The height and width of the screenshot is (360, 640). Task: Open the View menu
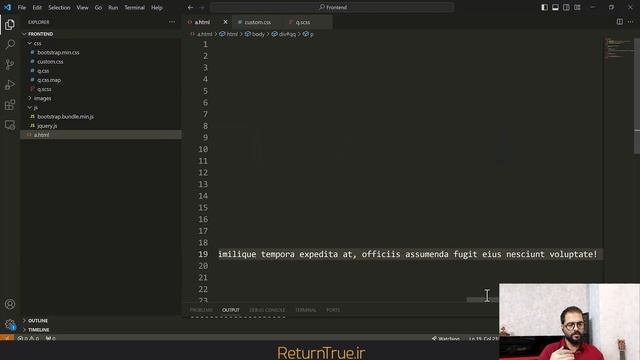(x=82, y=7)
